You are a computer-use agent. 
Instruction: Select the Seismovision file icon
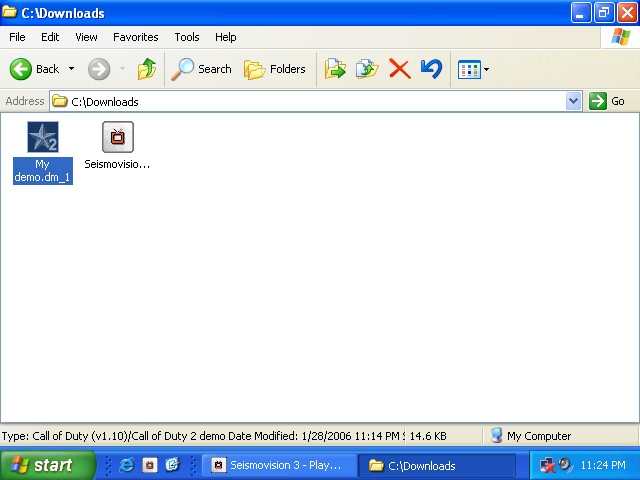click(x=117, y=138)
